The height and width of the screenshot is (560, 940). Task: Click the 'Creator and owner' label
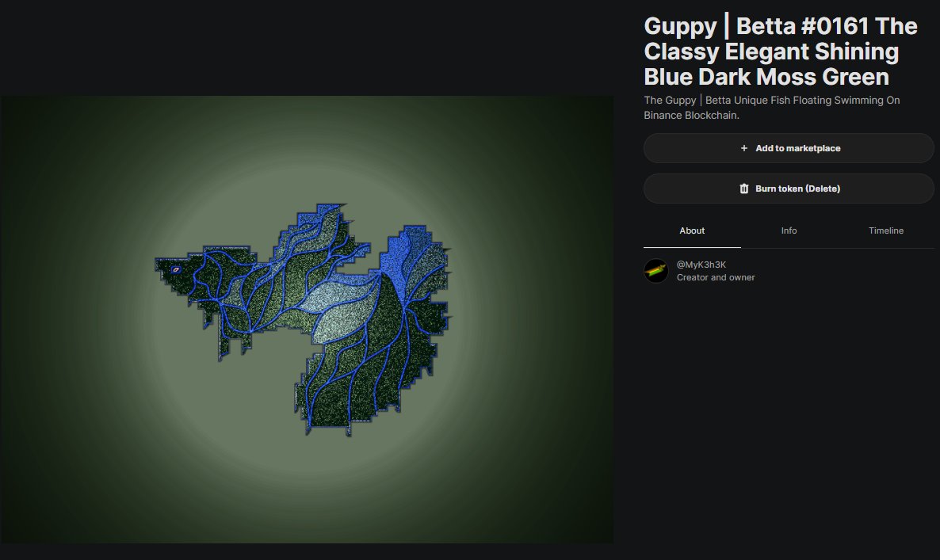coord(716,277)
